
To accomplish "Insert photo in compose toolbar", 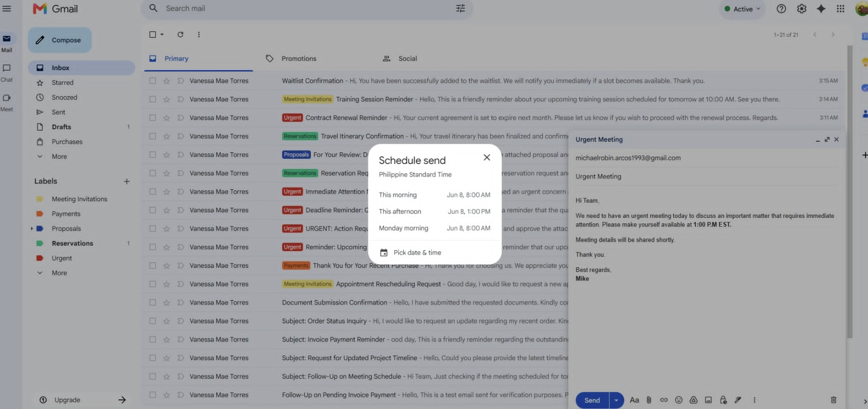I will pos(708,400).
